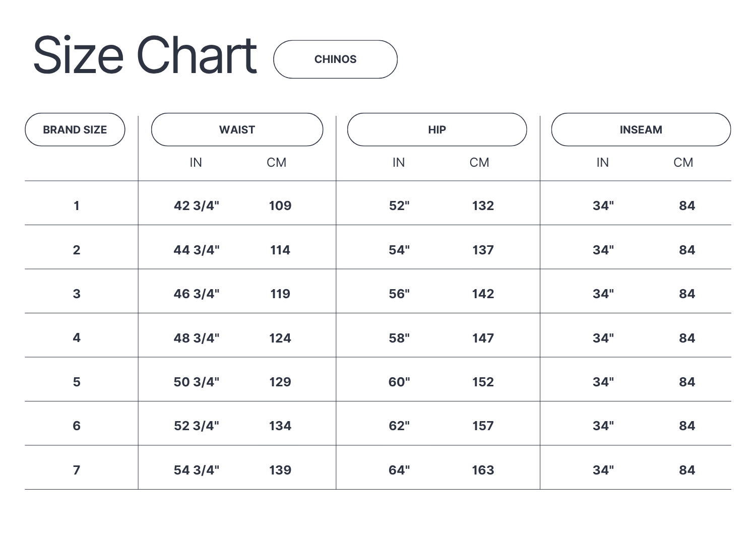This screenshot has width=756, height=544.
Task: Click brand size 6 row label
Action: tap(77, 426)
